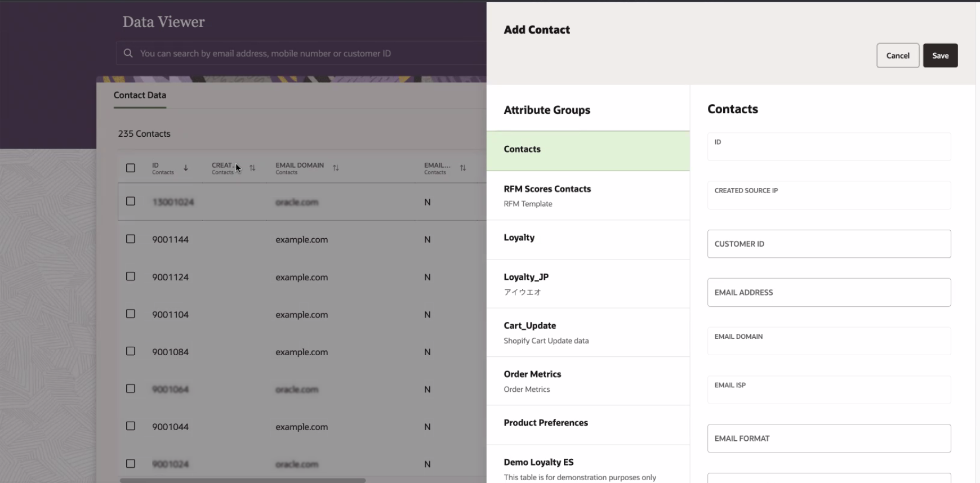Click the Email Format field
The height and width of the screenshot is (483, 980).
tap(829, 439)
